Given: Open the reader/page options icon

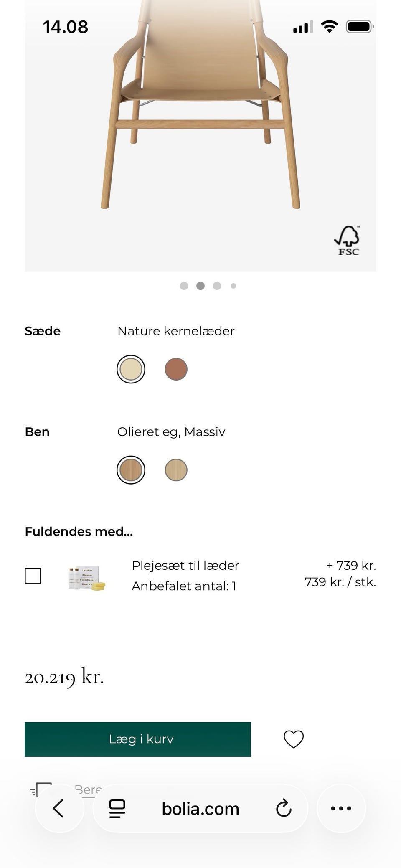Looking at the screenshot, I should (x=117, y=808).
